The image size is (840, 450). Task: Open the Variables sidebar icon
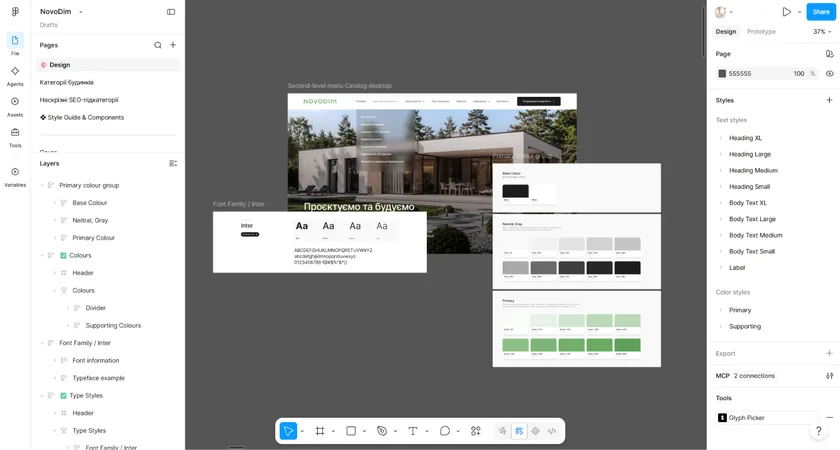click(x=15, y=177)
